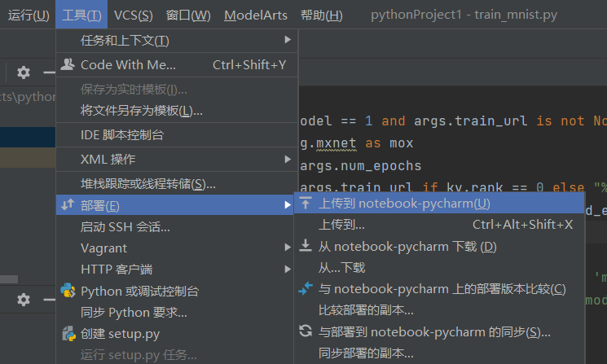Click 'mxnet' in the import line
607x364 pixels.
[x=336, y=143]
